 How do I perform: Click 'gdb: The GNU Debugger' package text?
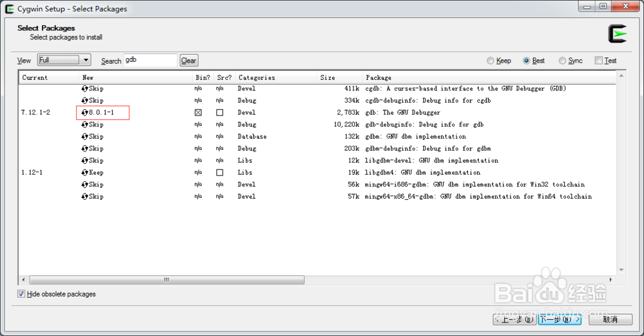coord(402,112)
